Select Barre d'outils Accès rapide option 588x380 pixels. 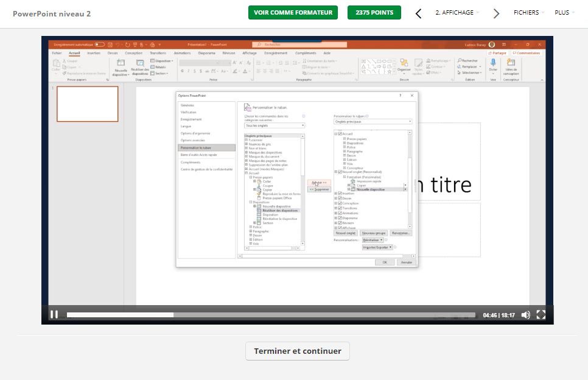tap(199, 155)
